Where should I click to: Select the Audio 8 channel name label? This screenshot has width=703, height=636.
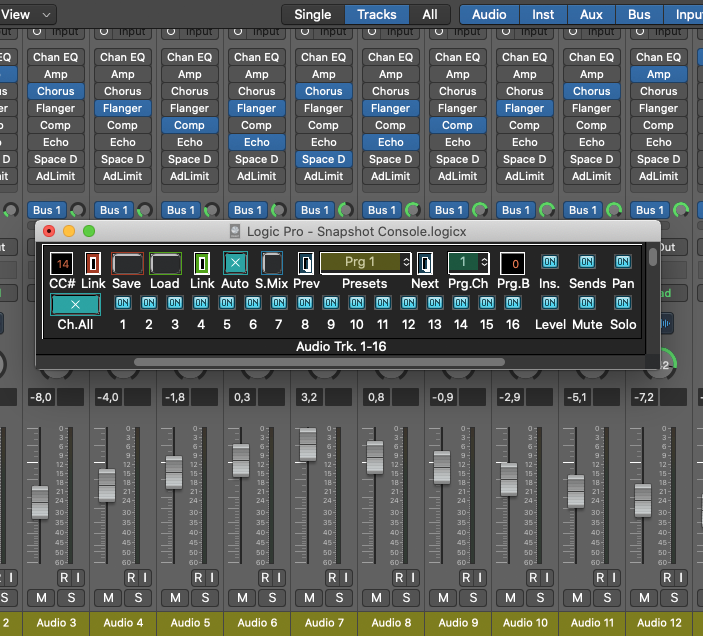pos(391,623)
